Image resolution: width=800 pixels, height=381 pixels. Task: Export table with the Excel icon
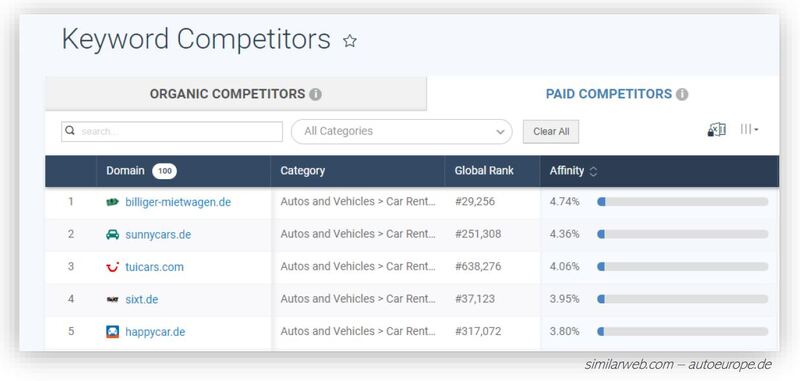click(716, 130)
